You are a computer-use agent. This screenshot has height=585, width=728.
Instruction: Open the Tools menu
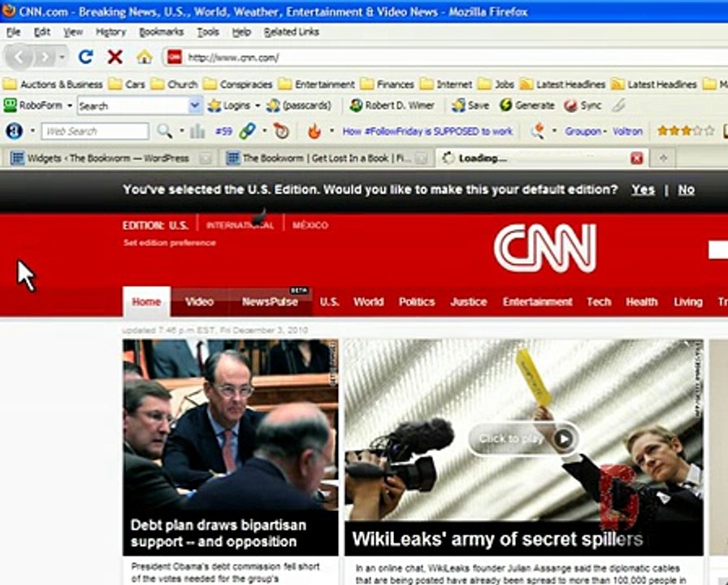pos(207,32)
